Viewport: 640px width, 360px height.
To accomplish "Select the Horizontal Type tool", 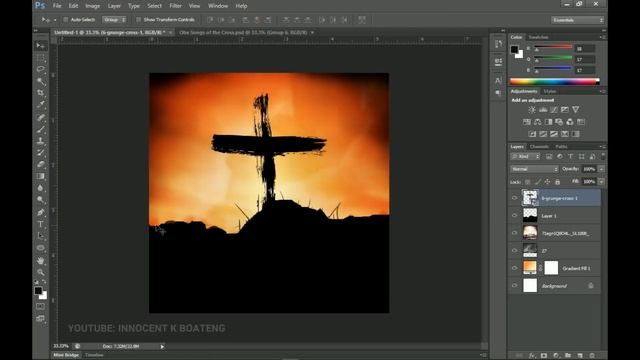I will pyautogui.click(x=40, y=224).
